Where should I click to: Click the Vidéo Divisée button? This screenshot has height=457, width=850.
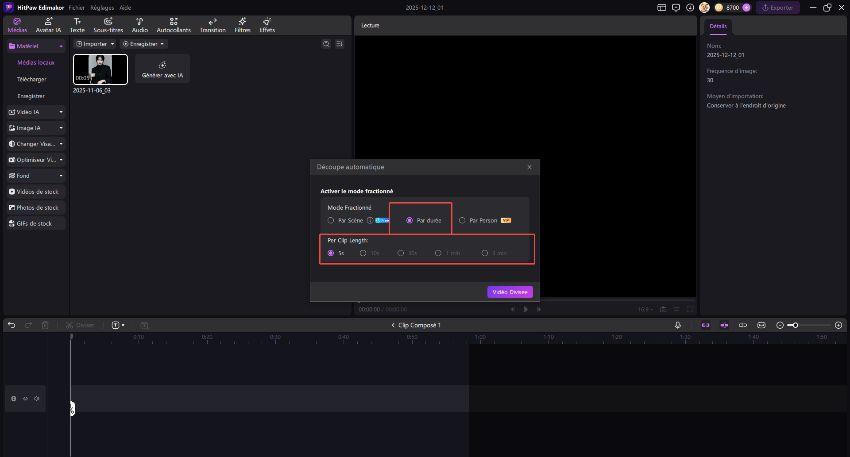tap(510, 292)
